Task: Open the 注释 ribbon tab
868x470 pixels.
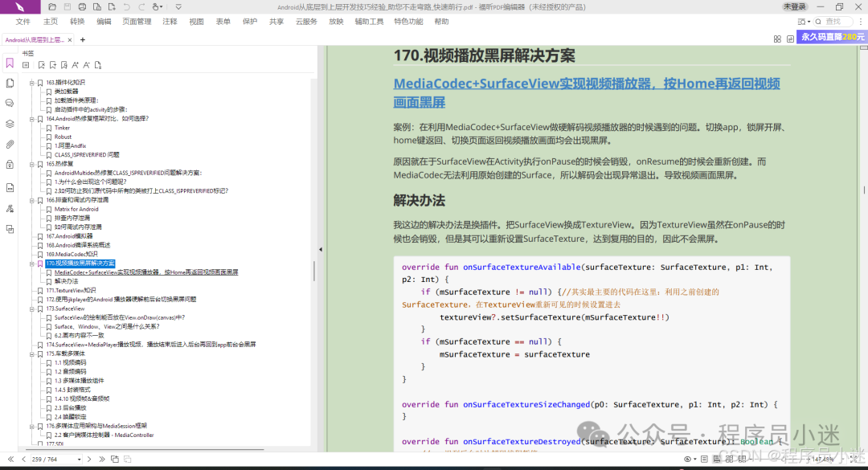Action: [x=170, y=22]
